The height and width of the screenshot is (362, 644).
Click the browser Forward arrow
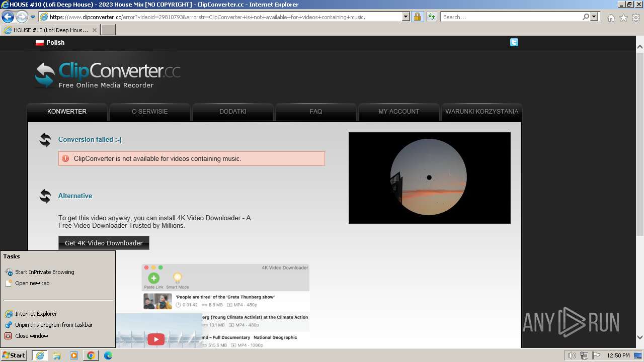[22, 17]
